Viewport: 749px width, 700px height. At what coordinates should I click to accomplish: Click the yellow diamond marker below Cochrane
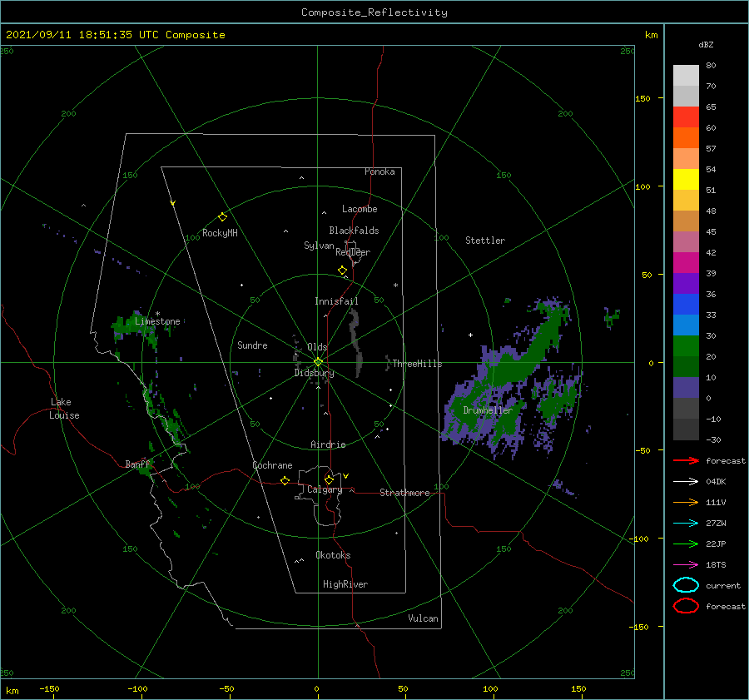click(285, 481)
